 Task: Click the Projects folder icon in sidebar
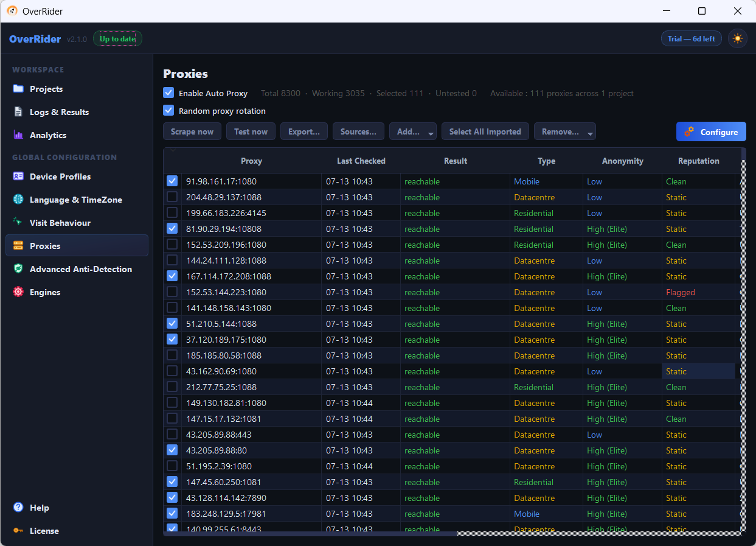click(18, 89)
